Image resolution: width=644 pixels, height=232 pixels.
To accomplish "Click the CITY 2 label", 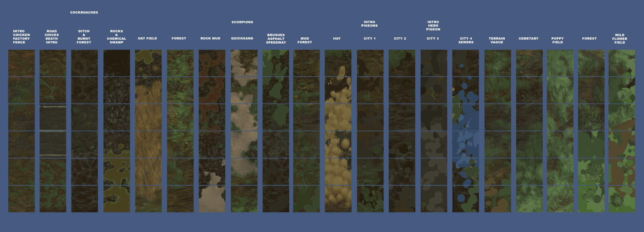I will pyautogui.click(x=400, y=38).
